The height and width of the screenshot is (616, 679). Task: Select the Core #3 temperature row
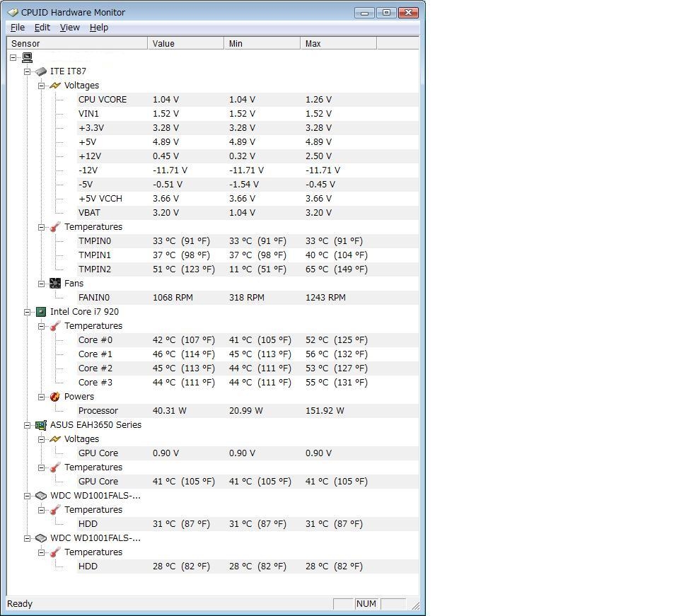click(248, 383)
